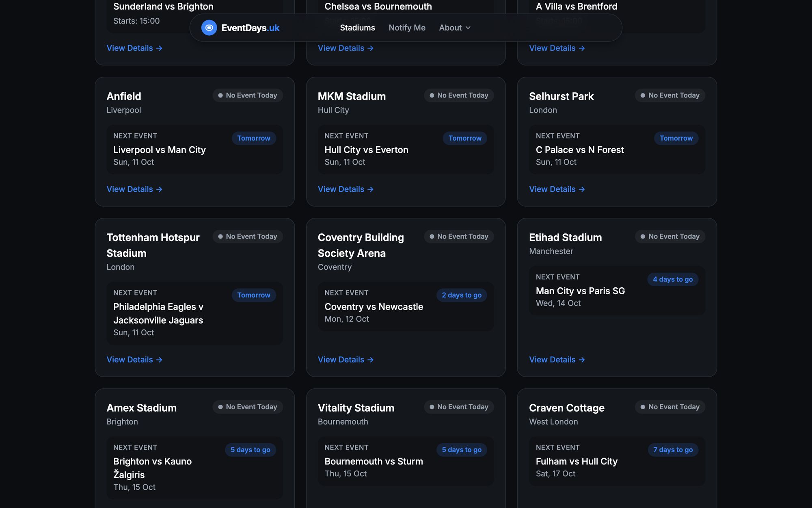Click the 4 days to go badge
This screenshot has height=508, width=812.
(x=673, y=279)
